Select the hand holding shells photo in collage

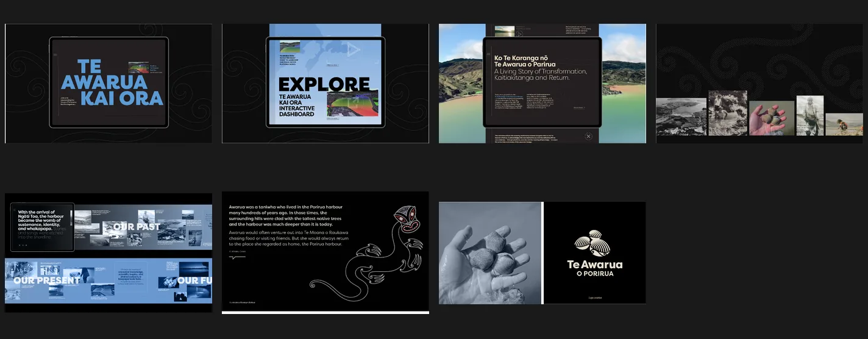pyautogui.click(x=772, y=118)
